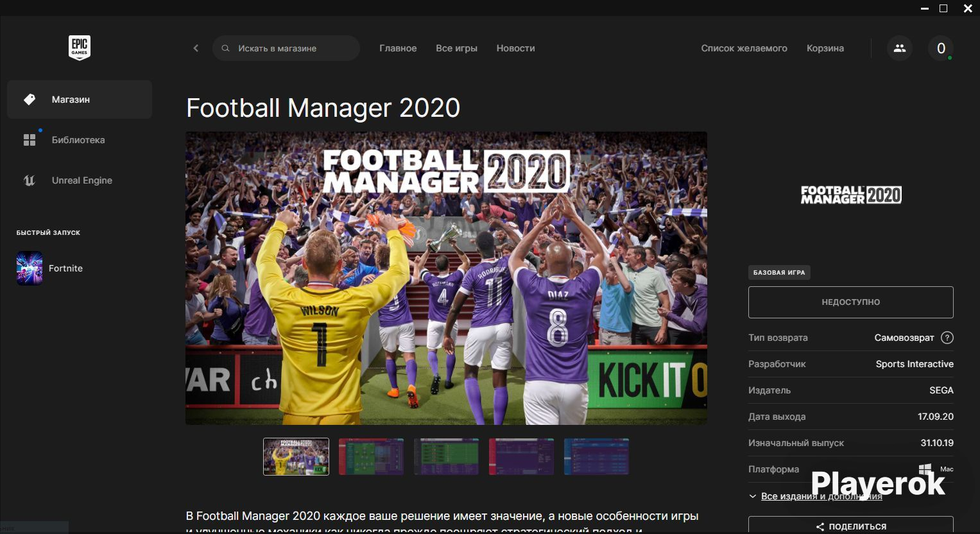Viewport: 980px width, 534px height.
Task: Click the main Football Manager 2020 cover image
Action: coord(446,279)
